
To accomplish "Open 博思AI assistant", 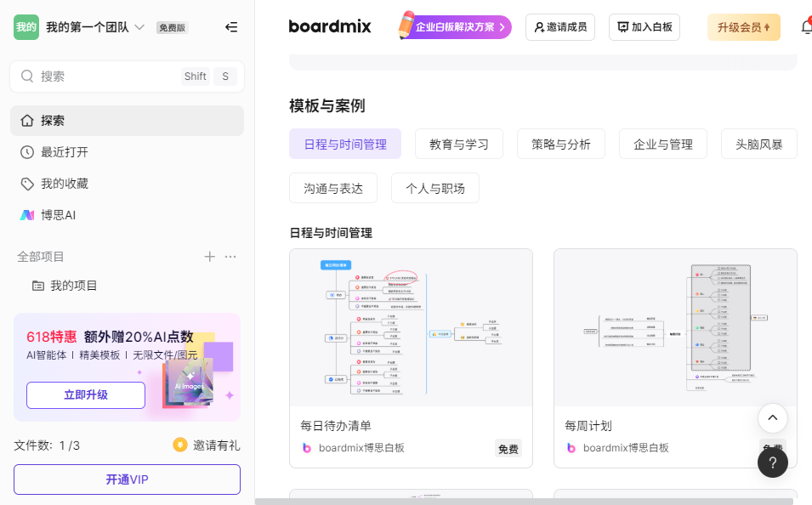I will [127, 215].
